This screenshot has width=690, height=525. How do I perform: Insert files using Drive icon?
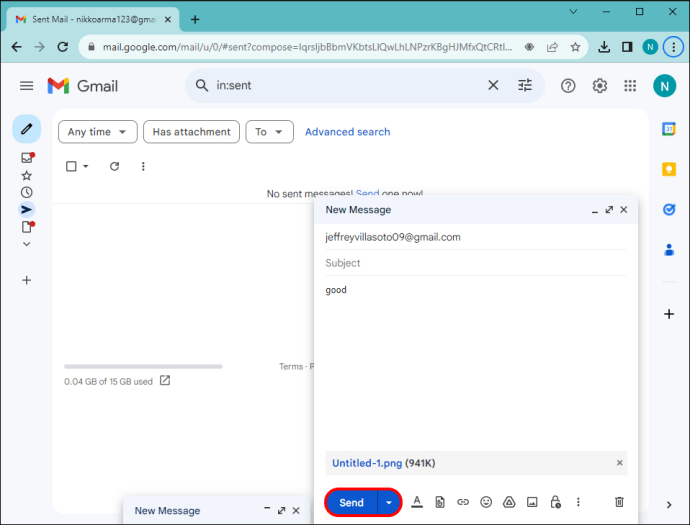pos(509,502)
